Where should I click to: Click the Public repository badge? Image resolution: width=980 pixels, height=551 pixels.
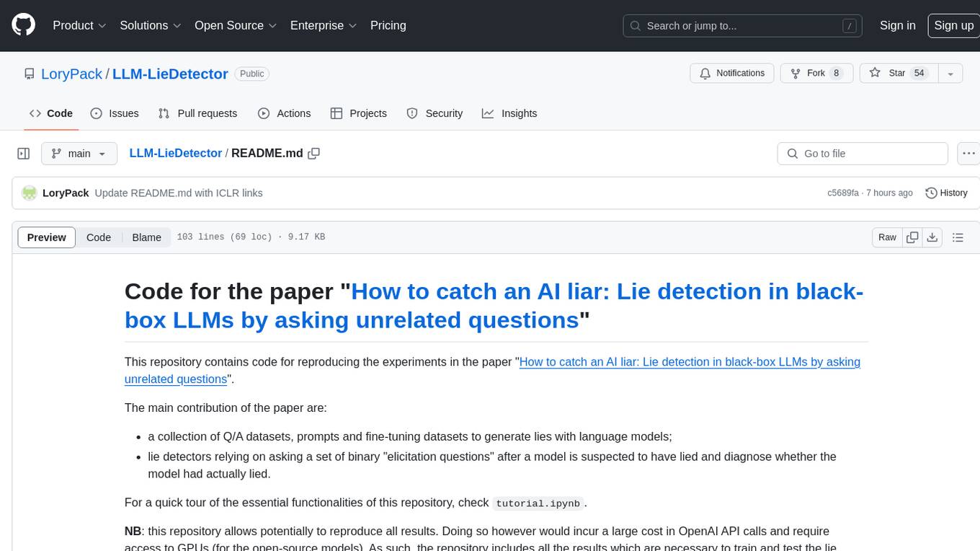pyautogui.click(x=252, y=74)
